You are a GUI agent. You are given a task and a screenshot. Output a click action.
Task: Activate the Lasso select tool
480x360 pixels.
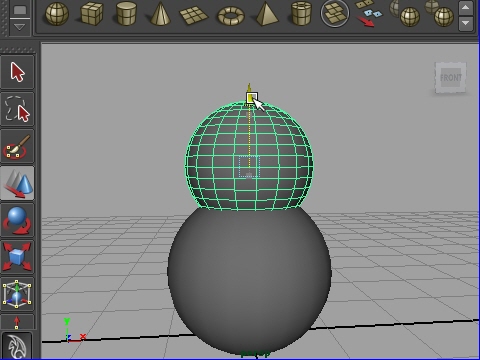(17, 109)
